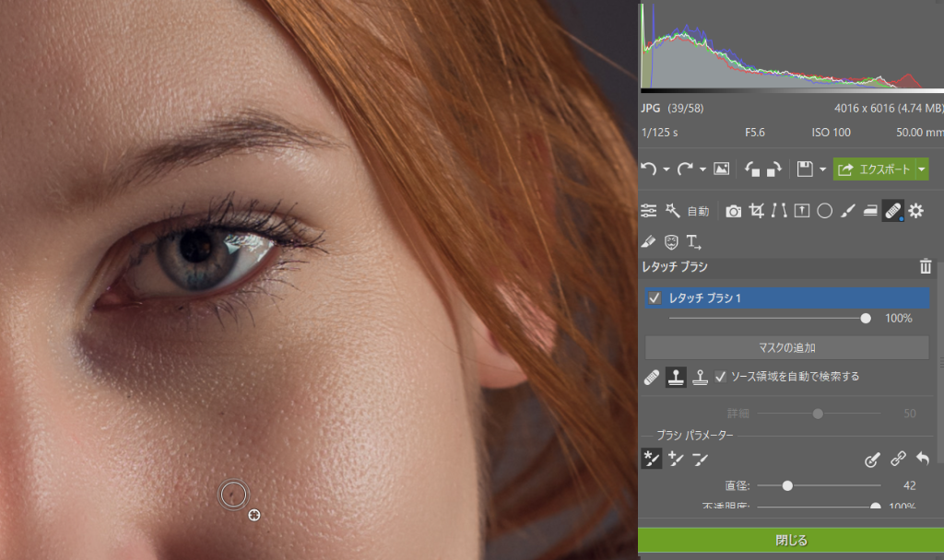
Task: Click the histogram graph
Action: tap(792, 47)
